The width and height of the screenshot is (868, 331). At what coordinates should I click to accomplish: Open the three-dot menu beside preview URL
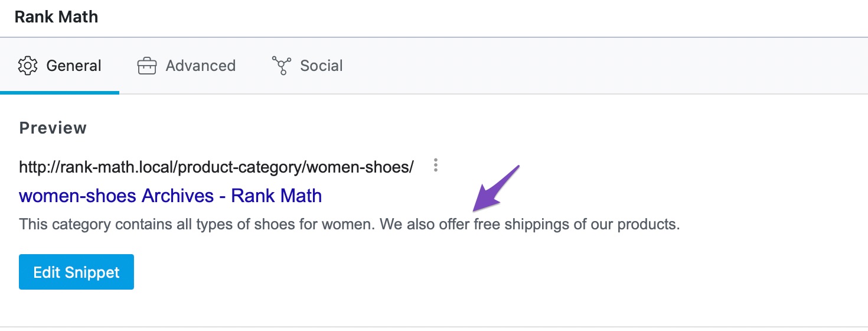[x=436, y=165]
